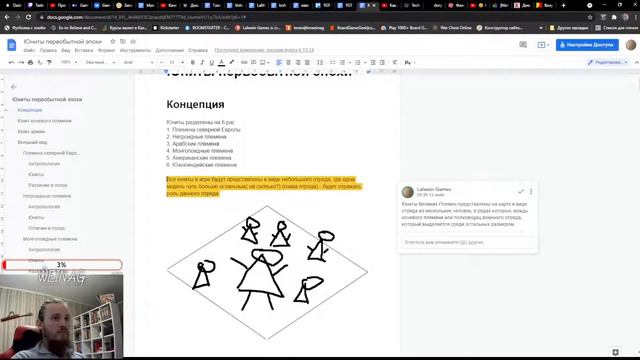
Task: Undo the last action in toolbar
Action: pyautogui.click(x=11, y=62)
